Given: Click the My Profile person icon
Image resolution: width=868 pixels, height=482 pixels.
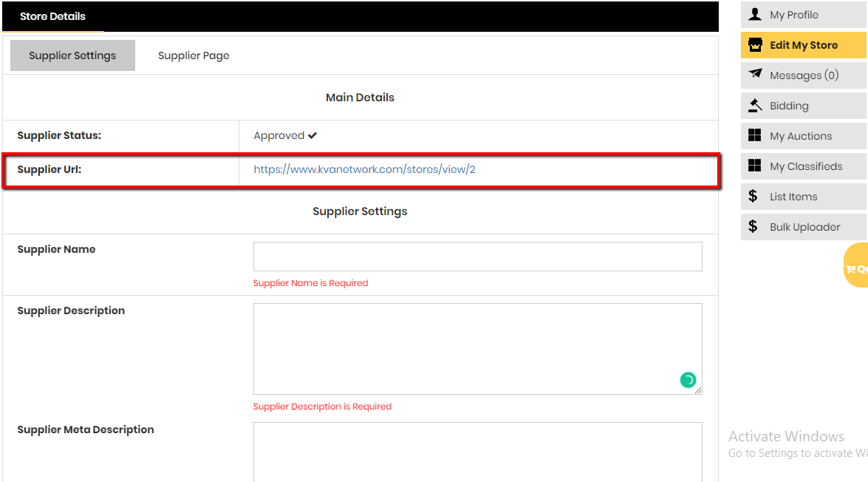Looking at the screenshot, I should [x=754, y=14].
